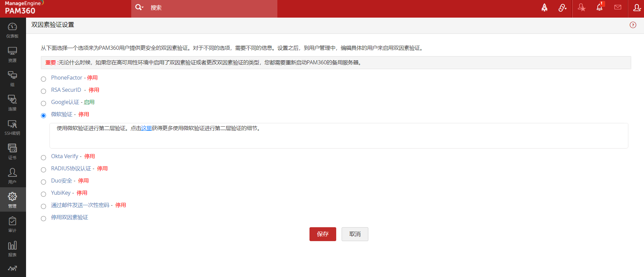Image resolution: width=644 pixels, height=277 pixels.
Task: Click the RADIUS协议认证 option label
Action: click(x=71, y=169)
